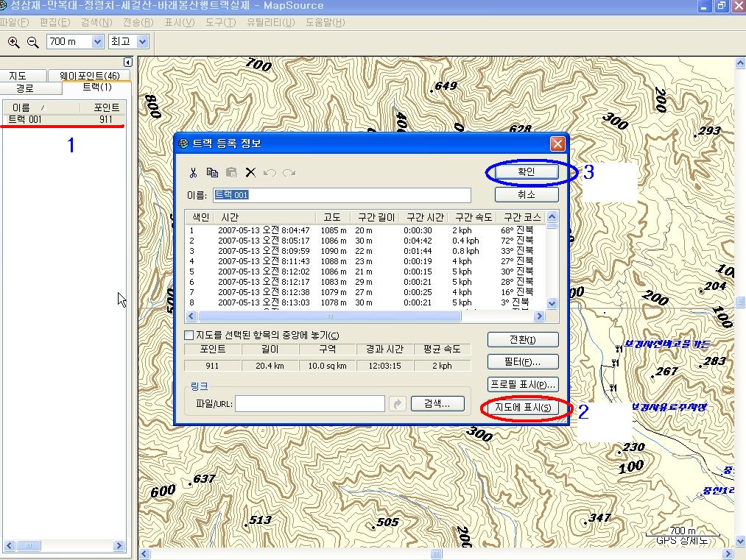The image size is (746, 560).
Task: Click the point list horizontal scrollbar thumb
Action: tap(330, 316)
